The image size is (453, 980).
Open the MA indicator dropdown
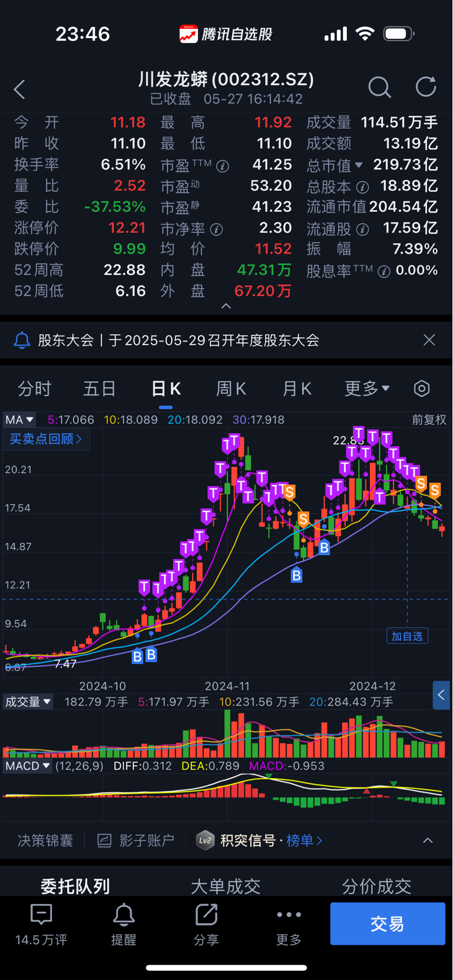click(19, 420)
